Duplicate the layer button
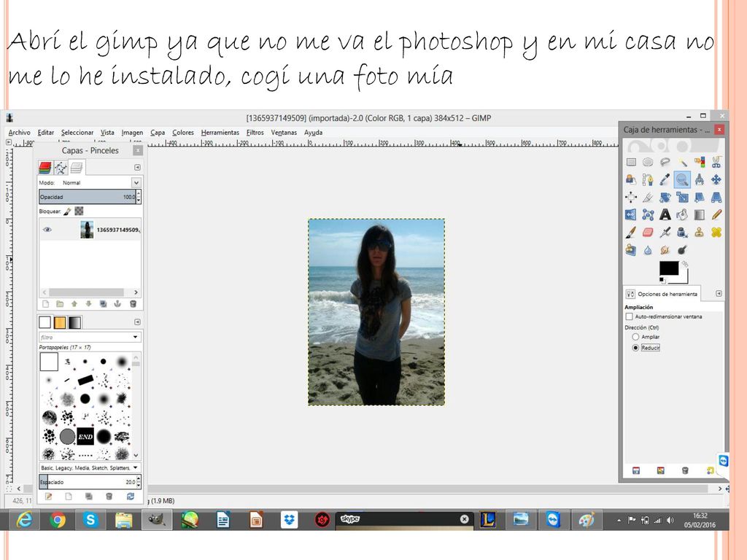 click(x=103, y=304)
